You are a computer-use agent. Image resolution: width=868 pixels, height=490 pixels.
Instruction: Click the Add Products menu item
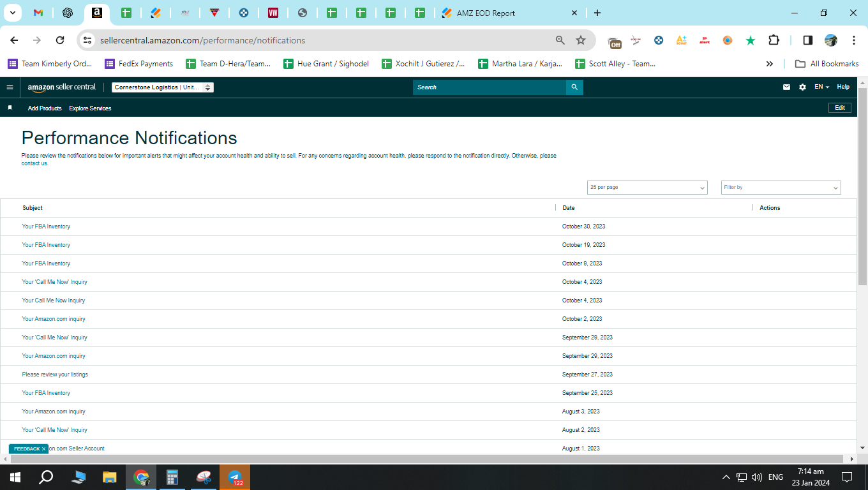pyautogui.click(x=45, y=108)
